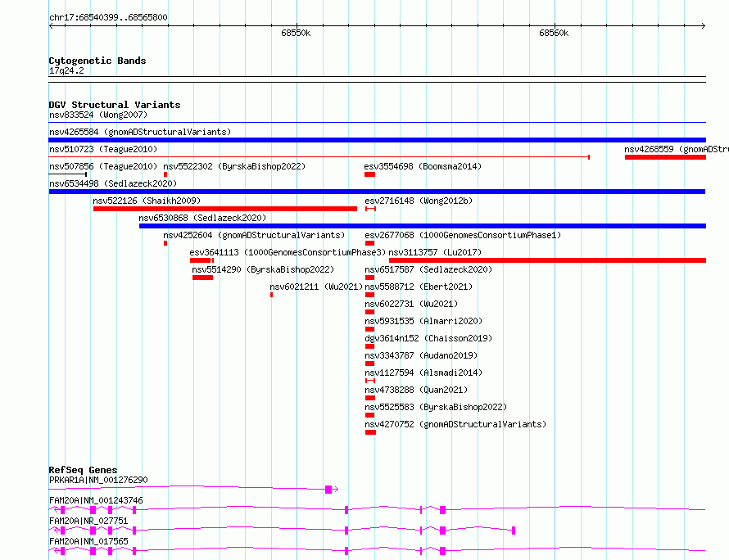The height and width of the screenshot is (560, 729).
Task: Select FAM20A|NM_001243746 gene label
Action: (96, 500)
